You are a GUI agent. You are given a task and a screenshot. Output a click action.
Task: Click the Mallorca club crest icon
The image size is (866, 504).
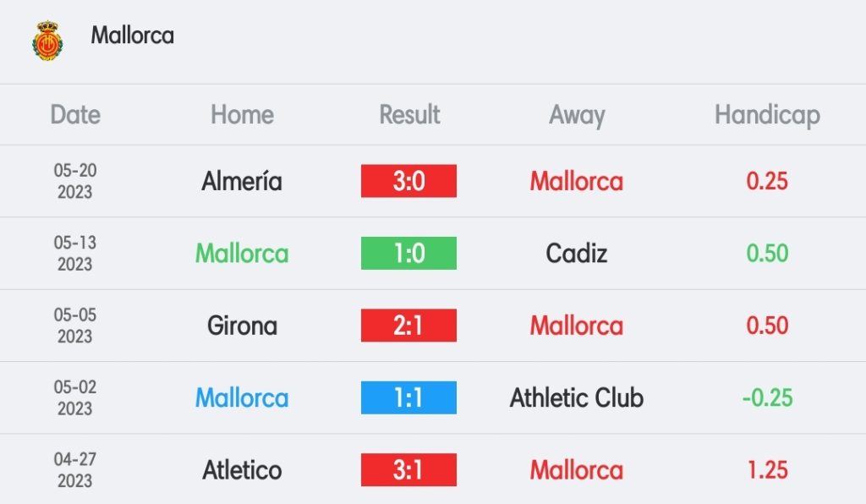47,41
